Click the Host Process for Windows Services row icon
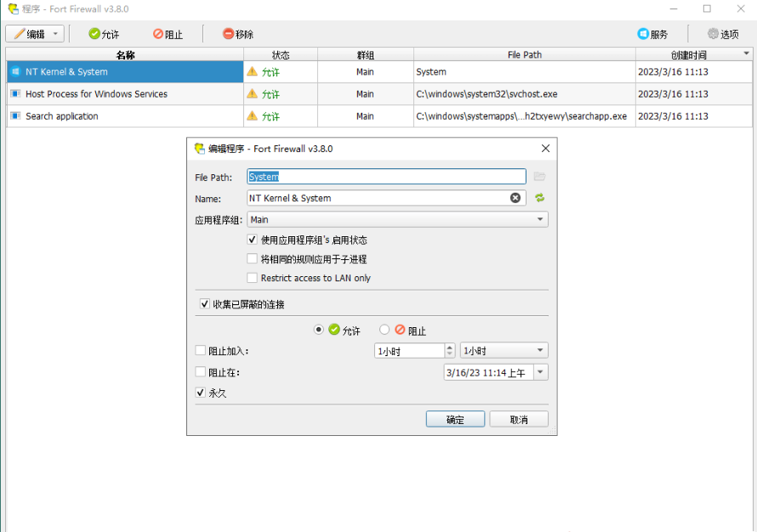Screen dimensions: 757x532 point(15,93)
